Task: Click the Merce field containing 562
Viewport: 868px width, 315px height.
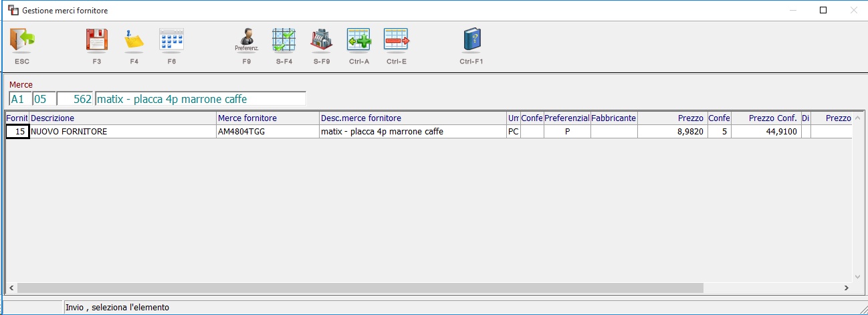Action: coord(76,99)
